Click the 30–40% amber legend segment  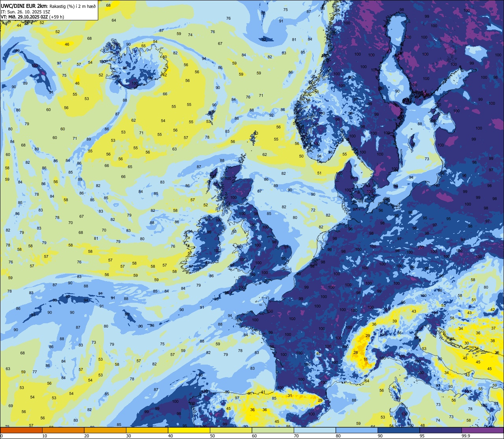[x=147, y=430]
